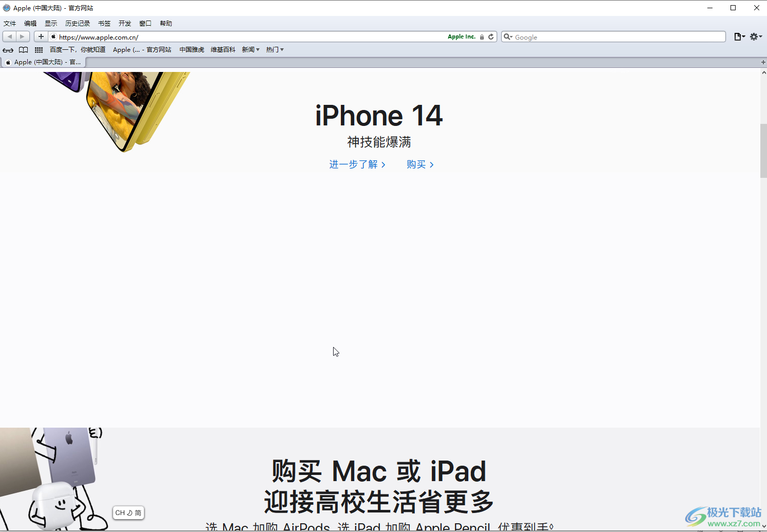This screenshot has height=532, width=767.
Task: Click the Apple Inc. certificate label
Action: tap(462, 37)
